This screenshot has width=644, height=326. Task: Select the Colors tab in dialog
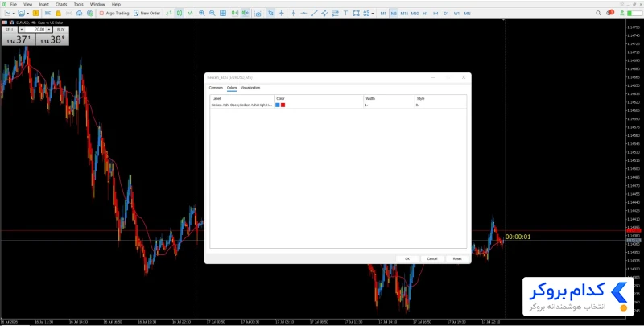coord(232,88)
